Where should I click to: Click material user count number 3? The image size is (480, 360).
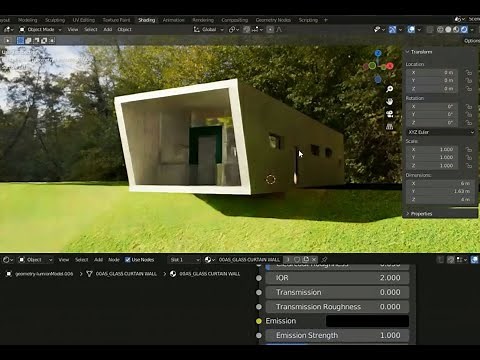[288, 260]
